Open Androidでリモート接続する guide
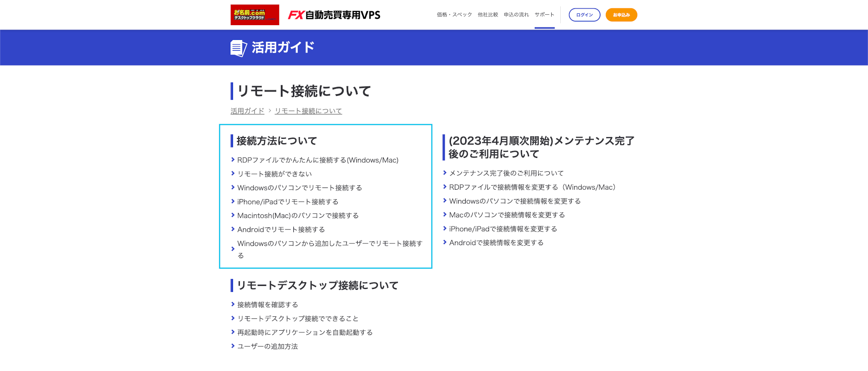This screenshot has width=868, height=371. tap(281, 230)
